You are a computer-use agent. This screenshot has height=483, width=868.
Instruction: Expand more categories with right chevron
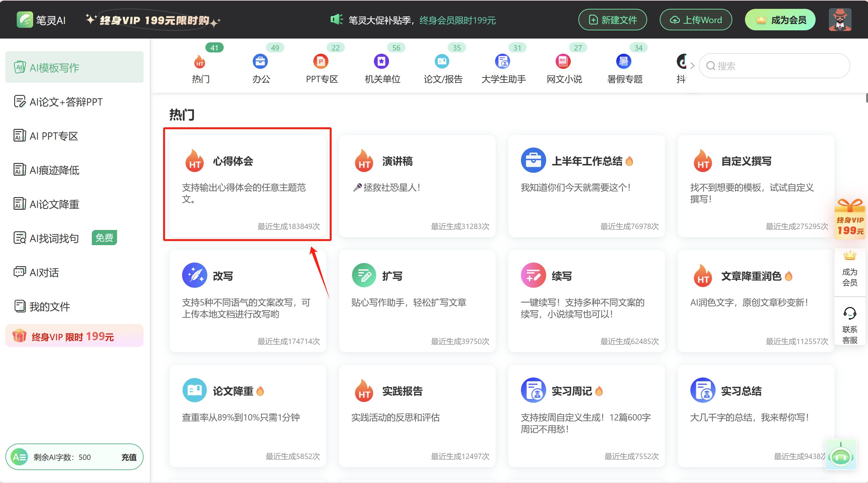click(x=692, y=66)
